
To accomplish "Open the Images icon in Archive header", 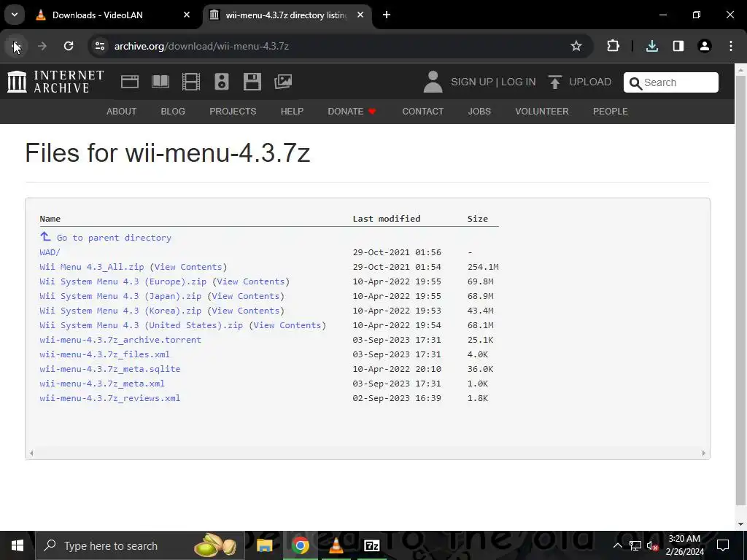I will [283, 82].
